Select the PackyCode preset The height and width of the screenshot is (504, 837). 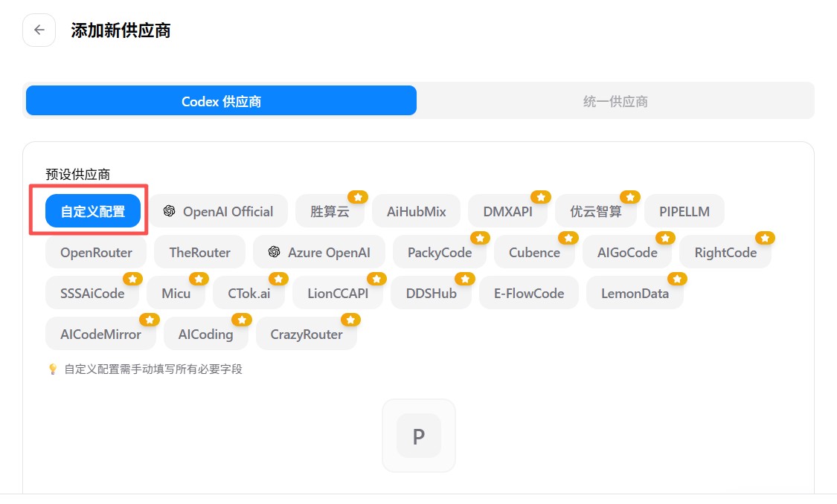439,252
